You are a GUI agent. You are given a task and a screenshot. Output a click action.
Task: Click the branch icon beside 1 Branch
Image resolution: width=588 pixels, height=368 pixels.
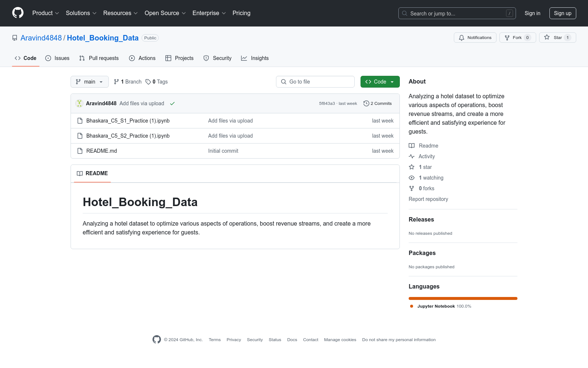(x=116, y=82)
